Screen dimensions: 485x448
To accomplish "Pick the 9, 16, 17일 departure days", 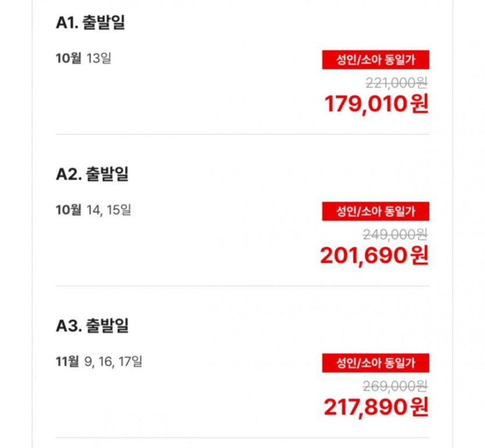I will pos(113,362).
